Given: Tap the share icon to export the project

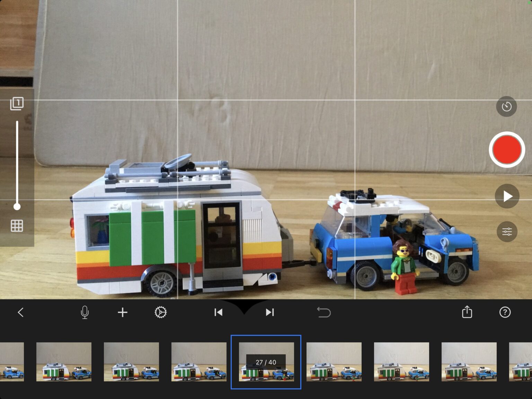Looking at the screenshot, I should pyautogui.click(x=468, y=312).
